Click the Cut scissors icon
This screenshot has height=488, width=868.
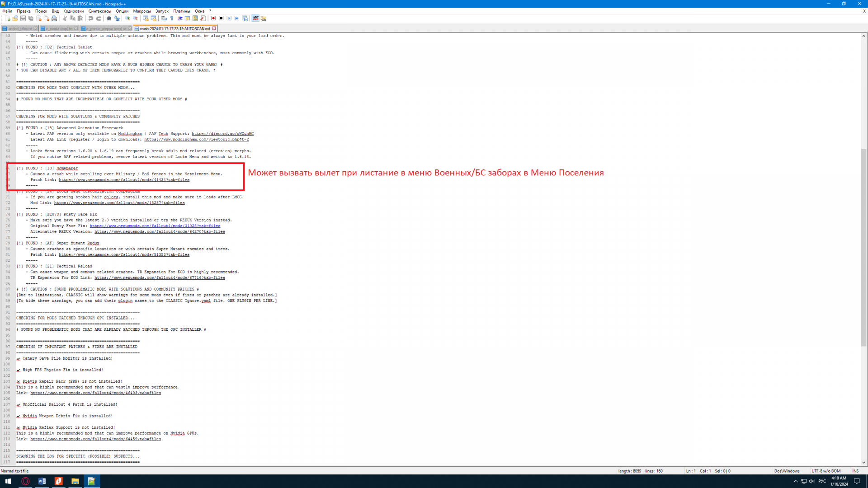(x=65, y=19)
